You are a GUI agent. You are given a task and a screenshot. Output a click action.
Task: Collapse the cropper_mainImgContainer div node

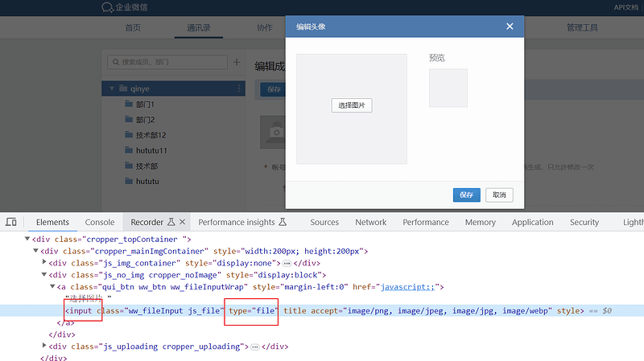pos(35,250)
